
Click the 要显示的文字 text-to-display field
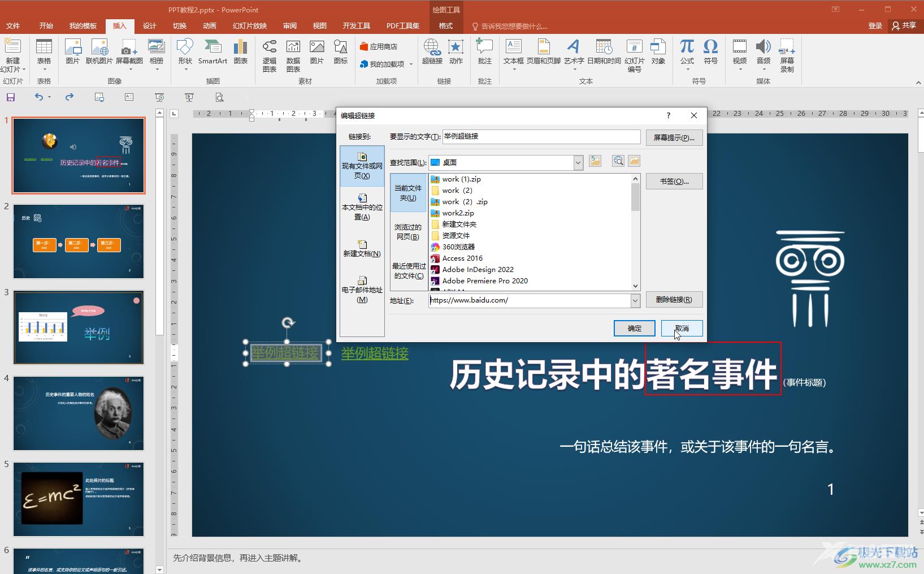[541, 136]
